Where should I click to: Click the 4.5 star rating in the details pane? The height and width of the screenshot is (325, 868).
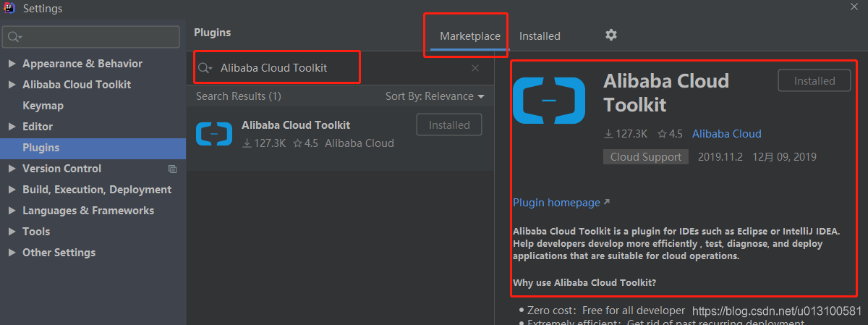coord(670,134)
